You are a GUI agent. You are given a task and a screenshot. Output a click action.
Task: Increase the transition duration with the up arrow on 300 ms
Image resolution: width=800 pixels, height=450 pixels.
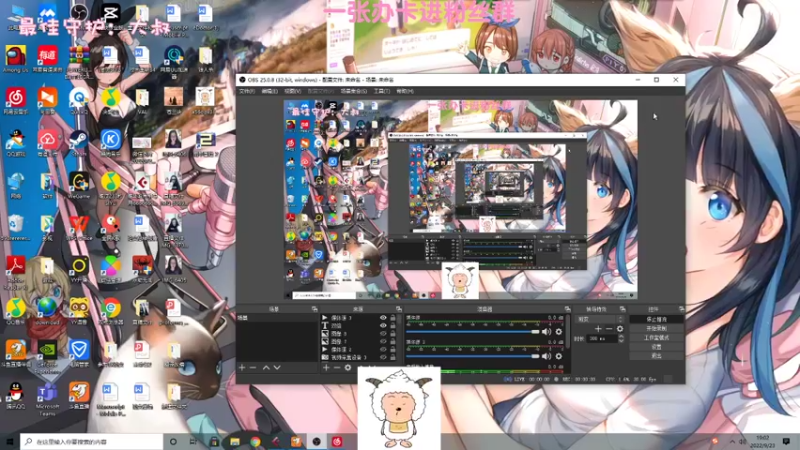pos(621,337)
